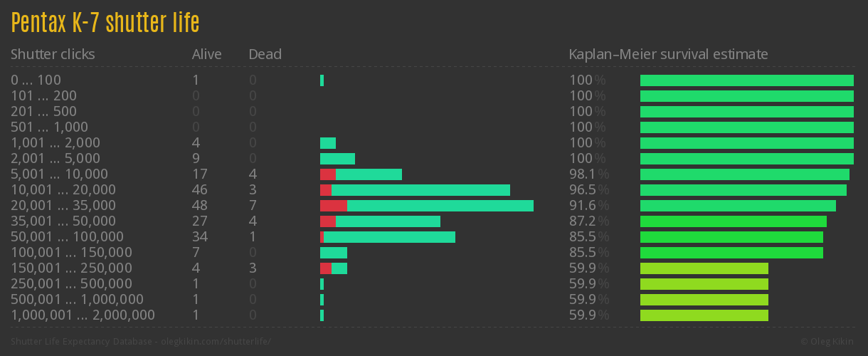Click the teal bar in 2,001 … 5,000 row
This screenshot has width=868, height=356.
tap(337, 159)
